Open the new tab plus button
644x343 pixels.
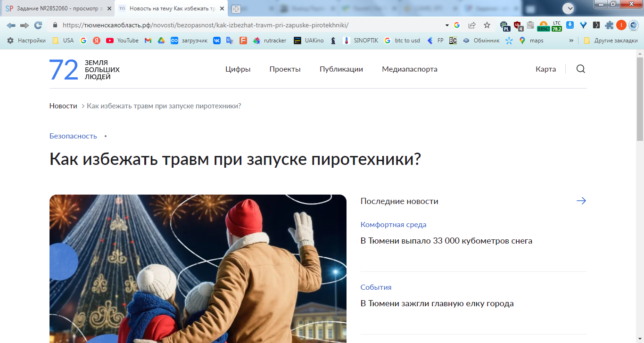coord(236,9)
